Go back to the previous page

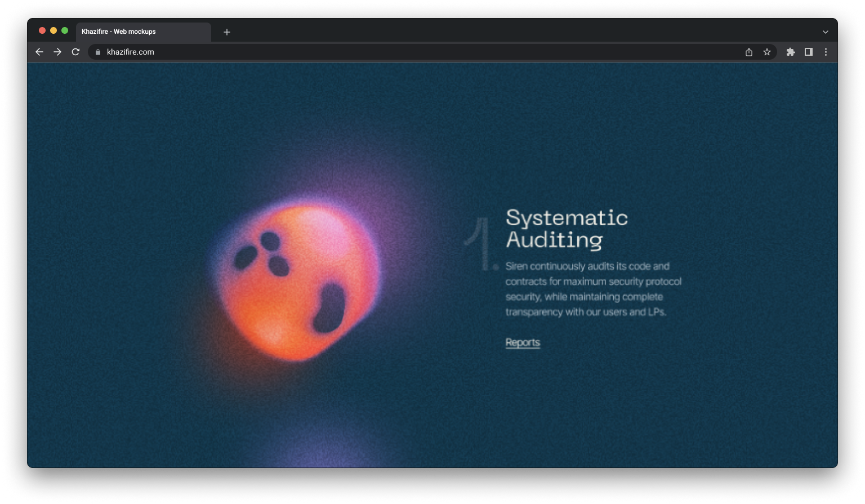[x=39, y=52]
